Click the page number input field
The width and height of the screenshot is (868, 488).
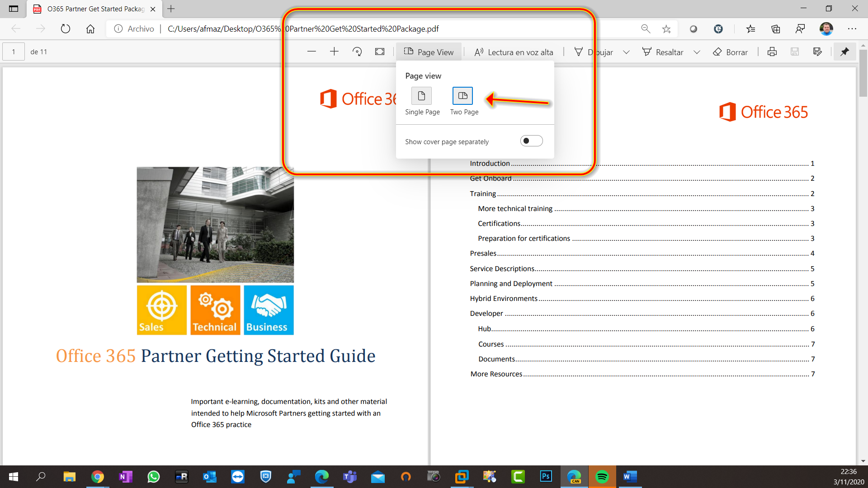point(13,52)
